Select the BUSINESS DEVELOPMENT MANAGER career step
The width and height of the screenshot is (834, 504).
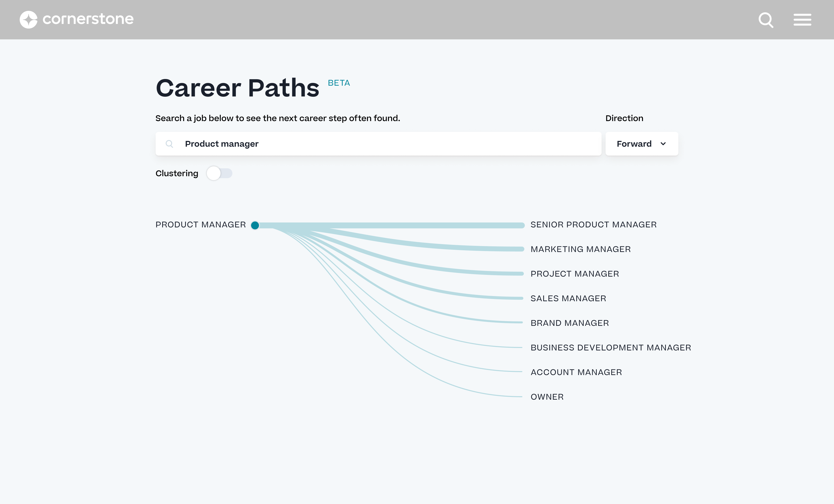(610, 348)
